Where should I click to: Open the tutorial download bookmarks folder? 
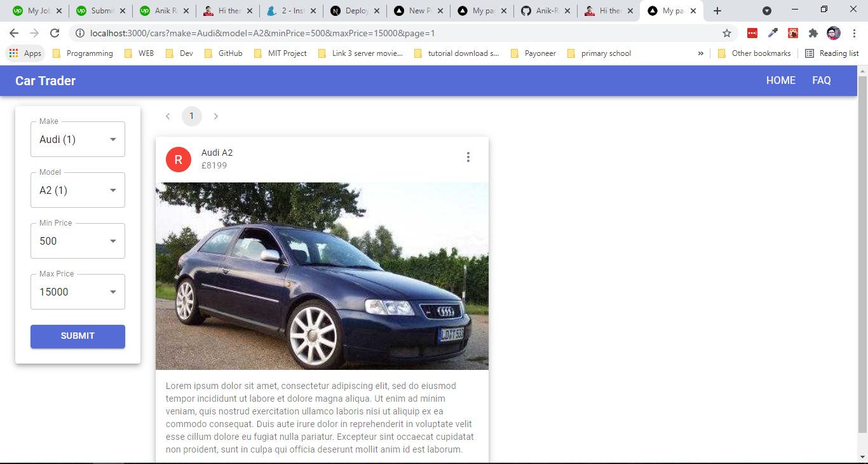[457, 53]
